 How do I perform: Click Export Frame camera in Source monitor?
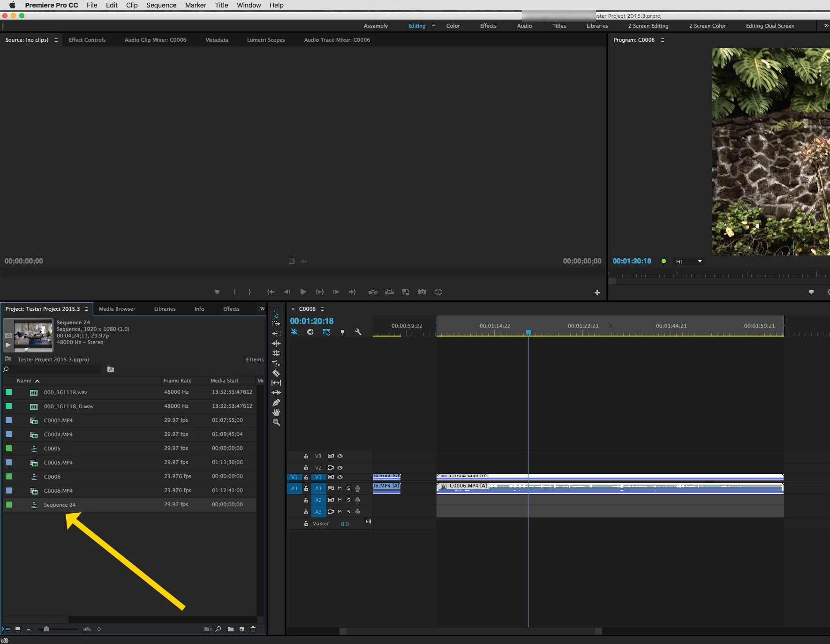[x=422, y=292]
